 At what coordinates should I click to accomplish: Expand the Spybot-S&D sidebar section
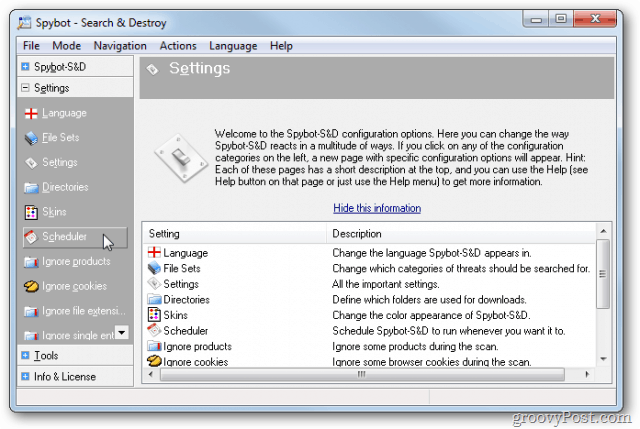[25, 66]
